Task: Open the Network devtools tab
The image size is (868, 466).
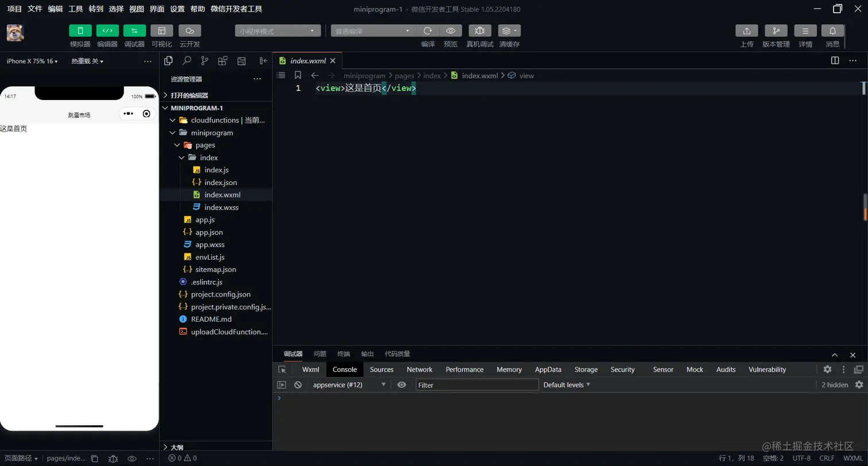Action: pos(420,369)
